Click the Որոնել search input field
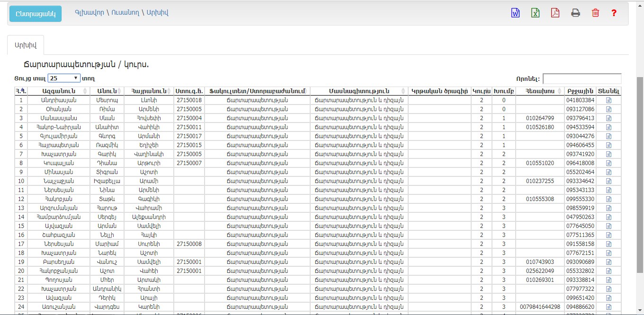This screenshot has width=644, height=315. click(x=581, y=79)
